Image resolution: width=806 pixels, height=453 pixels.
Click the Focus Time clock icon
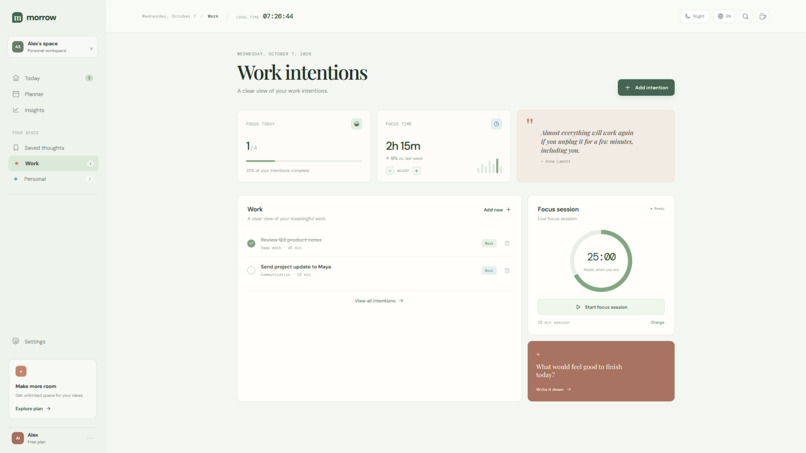coord(496,124)
